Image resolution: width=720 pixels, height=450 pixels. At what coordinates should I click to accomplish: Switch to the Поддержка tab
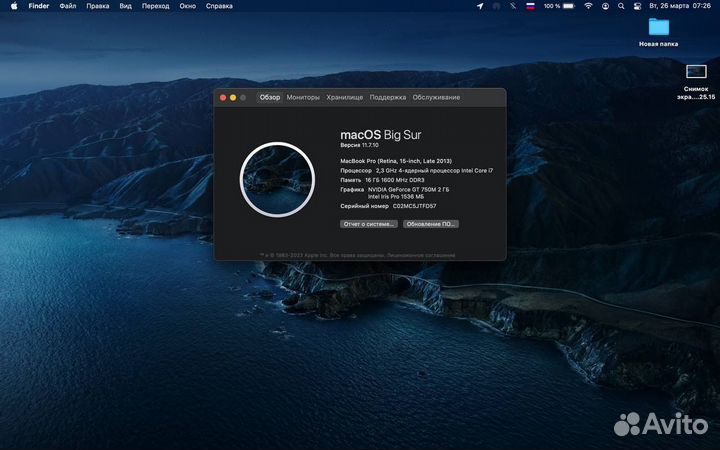388,97
